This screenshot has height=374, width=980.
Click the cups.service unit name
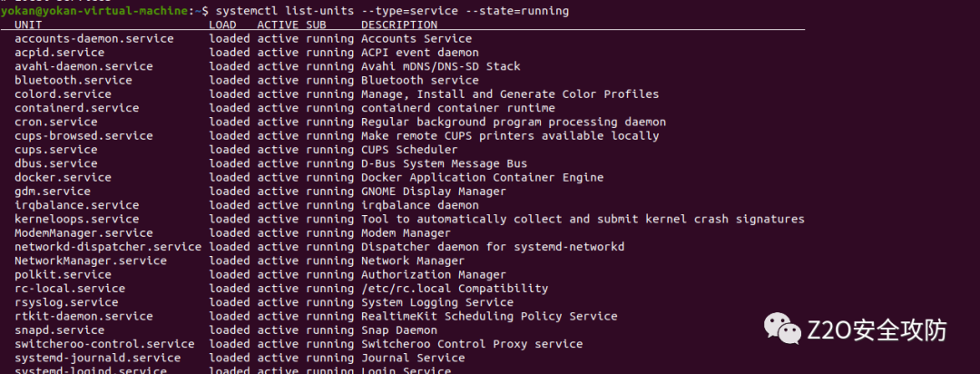tap(55, 150)
